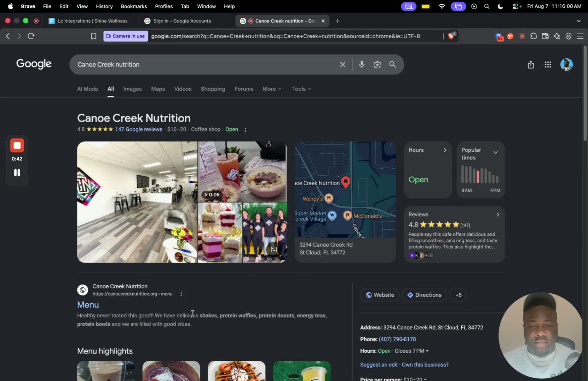Screen dimensions: 588x381
Task: Stop the screen recording with the red button
Action: [17, 145]
